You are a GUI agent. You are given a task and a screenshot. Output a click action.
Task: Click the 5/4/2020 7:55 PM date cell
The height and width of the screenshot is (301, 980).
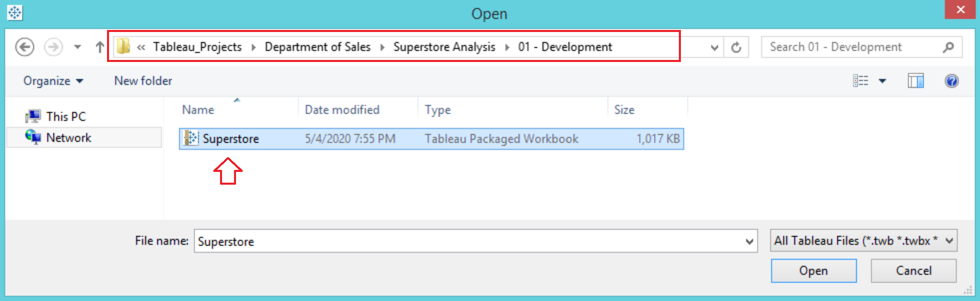point(350,139)
